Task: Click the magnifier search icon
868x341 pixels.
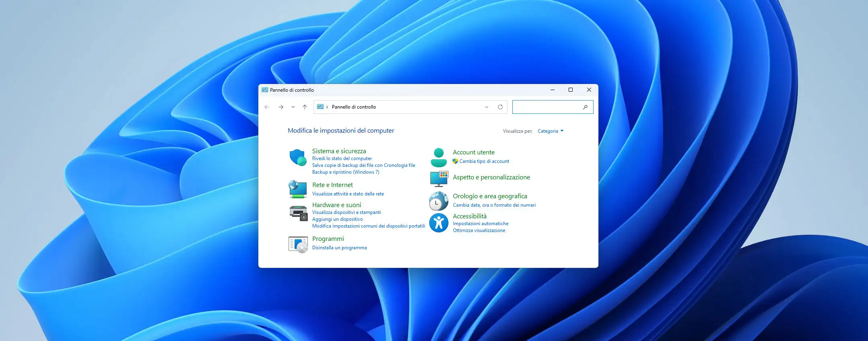Action: (x=585, y=107)
